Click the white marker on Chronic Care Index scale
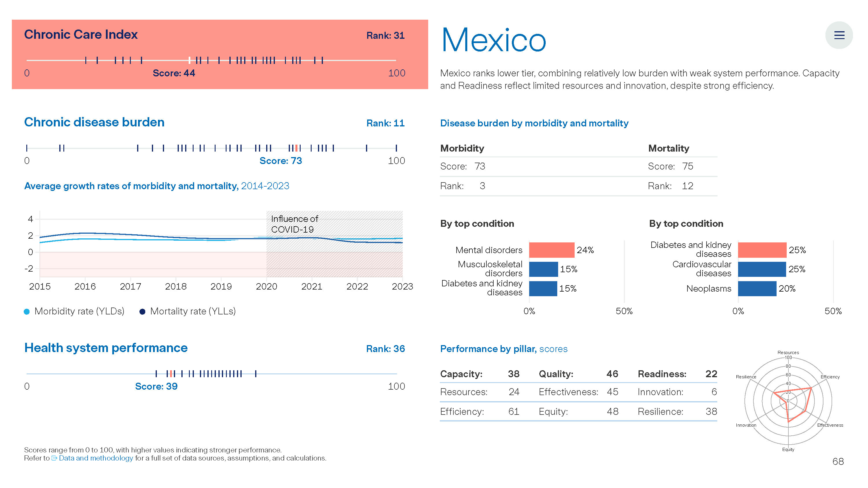This screenshot has width=868, height=488. click(x=190, y=60)
